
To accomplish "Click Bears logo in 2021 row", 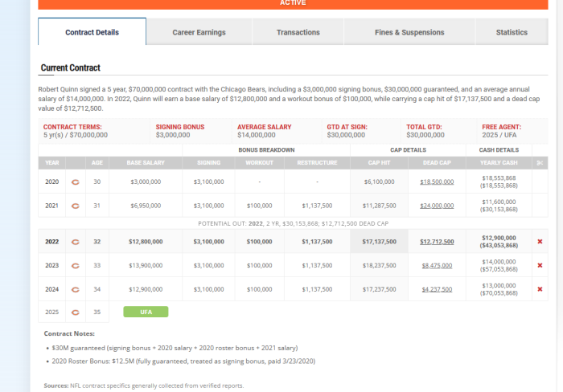I will [x=76, y=206].
